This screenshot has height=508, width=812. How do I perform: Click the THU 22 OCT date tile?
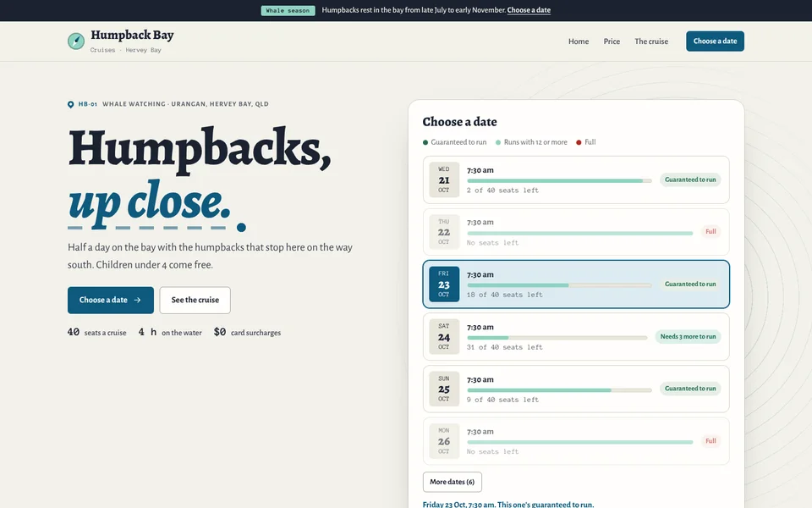[444, 232]
